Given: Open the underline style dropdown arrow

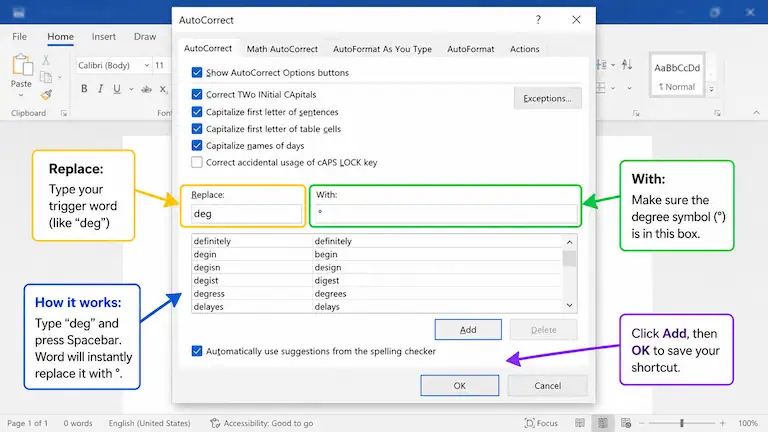Looking at the screenshot, I should click(131, 89).
